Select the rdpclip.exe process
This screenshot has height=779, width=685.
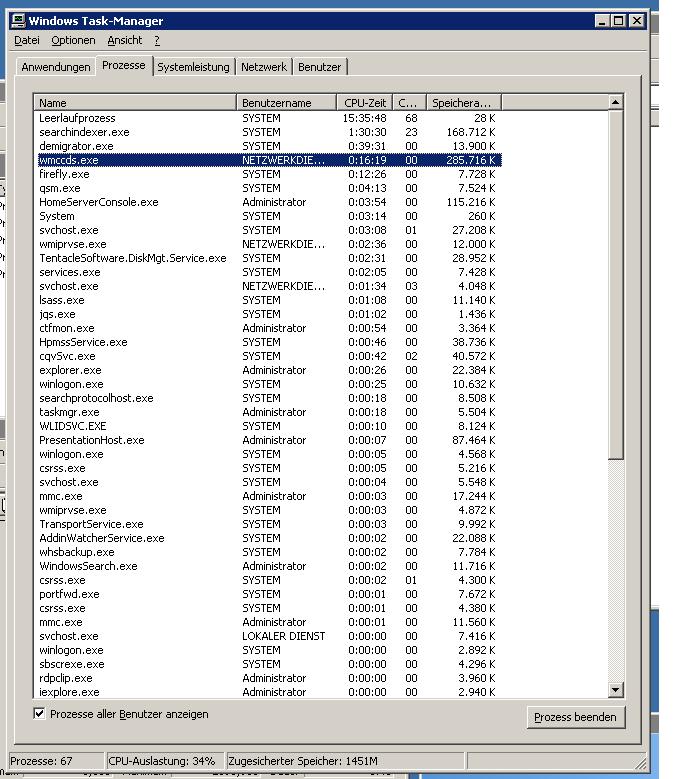pos(269,678)
